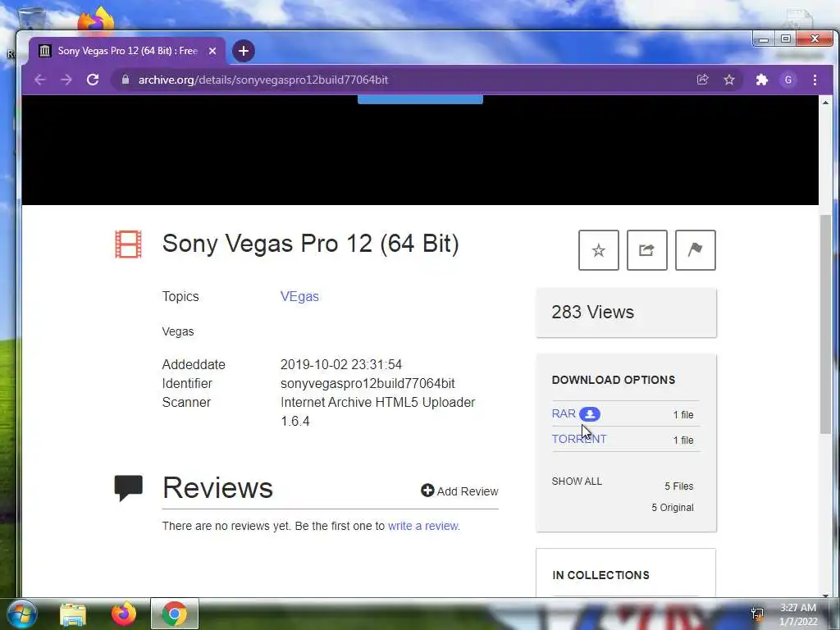Click the page scrollbar up arrow

tap(825, 103)
